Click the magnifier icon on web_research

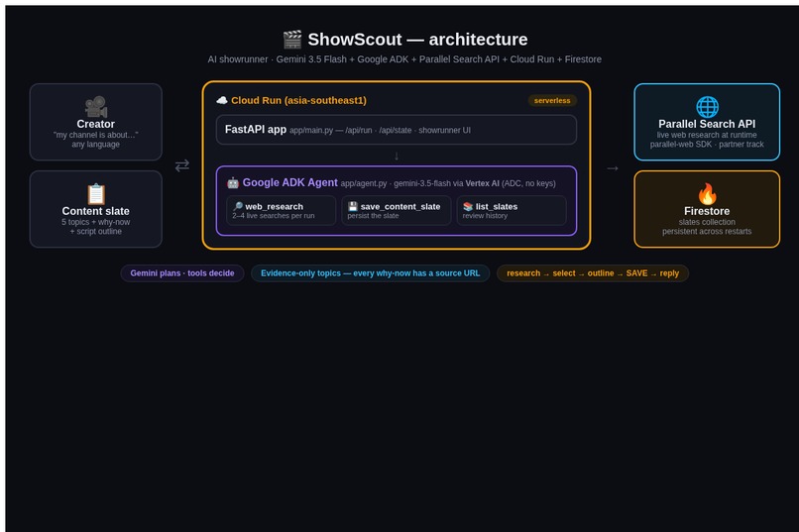point(238,206)
